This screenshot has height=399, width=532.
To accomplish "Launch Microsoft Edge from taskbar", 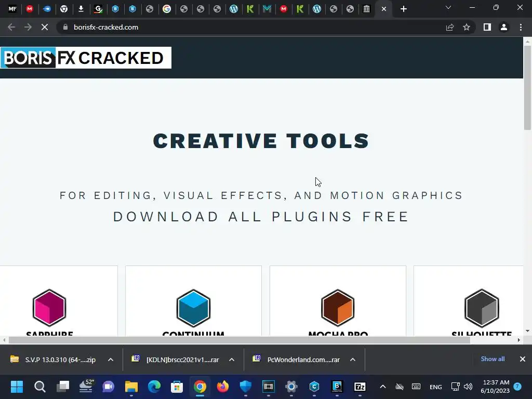I will (154, 387).
